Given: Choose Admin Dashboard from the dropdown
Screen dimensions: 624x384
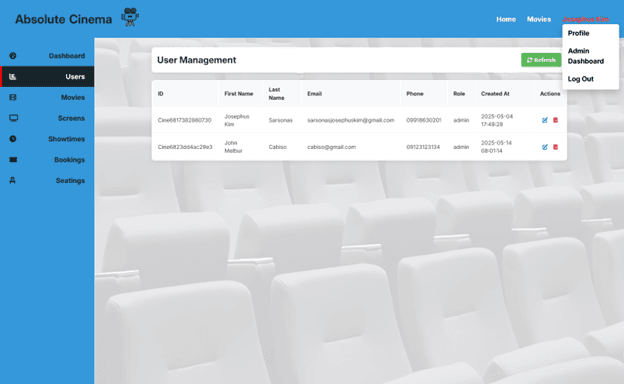Looking at the screenshot, I should (585, 56).
